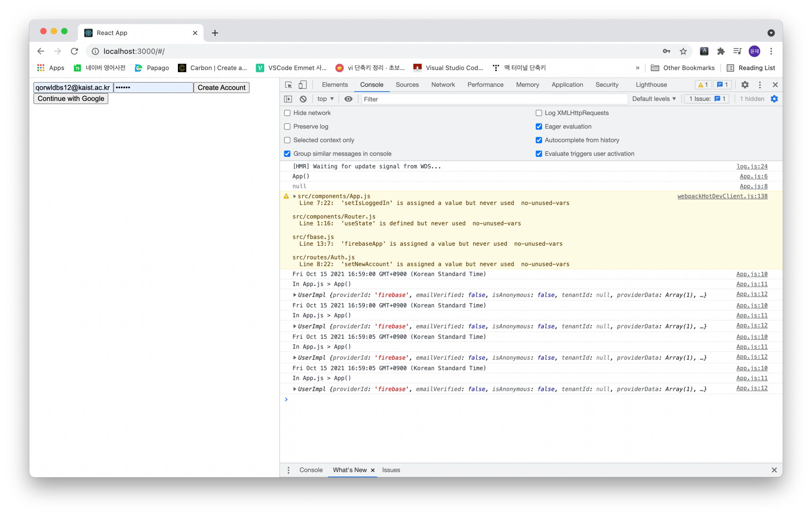Open the webpackHotDevClient.js:138 source link

722,196
